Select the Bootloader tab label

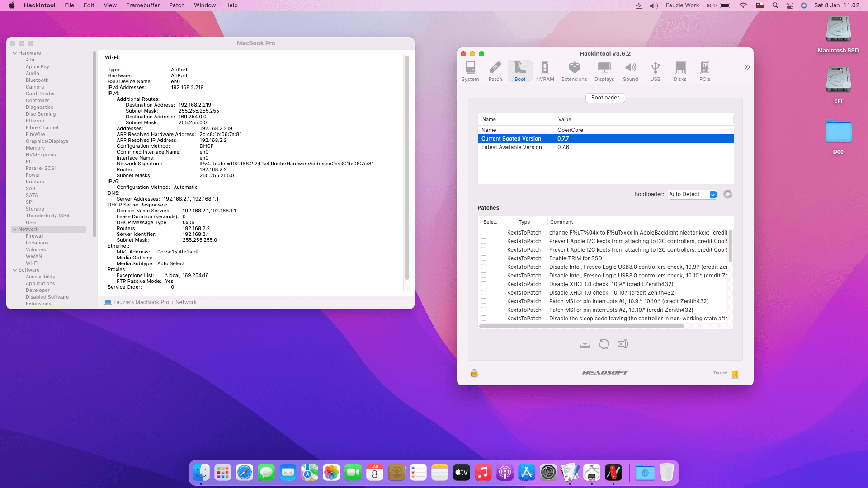click(605, 98)
